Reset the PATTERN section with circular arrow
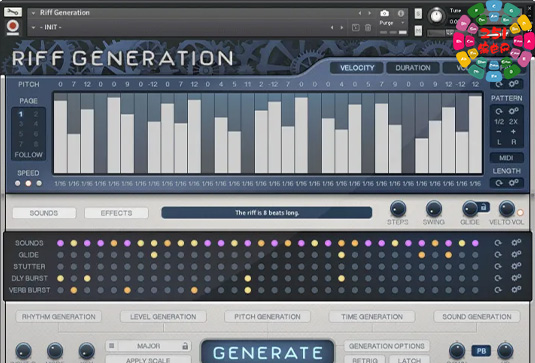The width and height of the screenshot is (535, 363). [499, 111]
